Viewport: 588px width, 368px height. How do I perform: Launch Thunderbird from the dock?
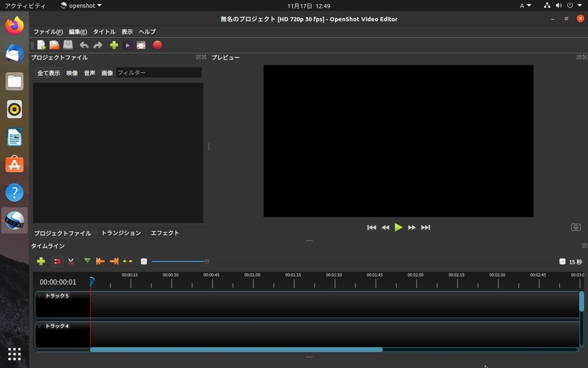[x=15, y=53]
